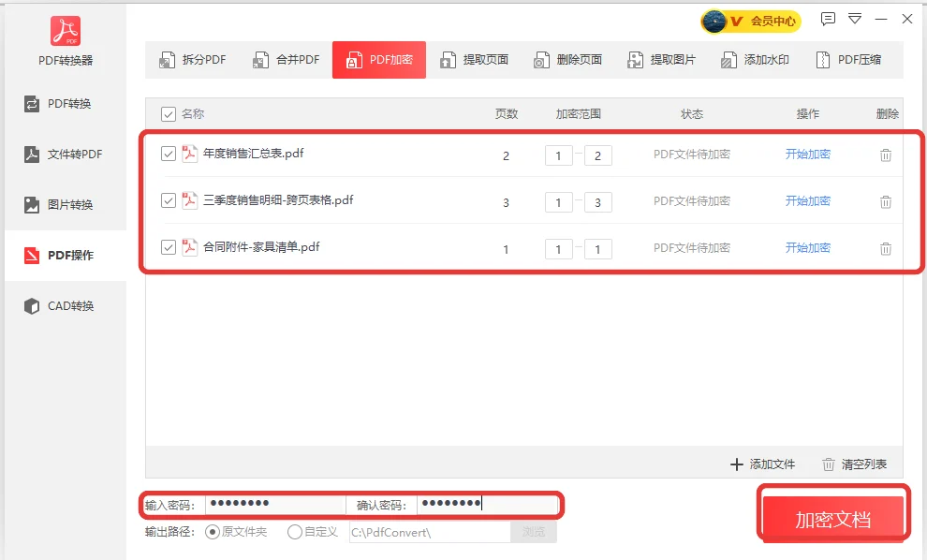Switch to the 合并PDF tab
Screen dimensions: 927x560
(286, 60)
